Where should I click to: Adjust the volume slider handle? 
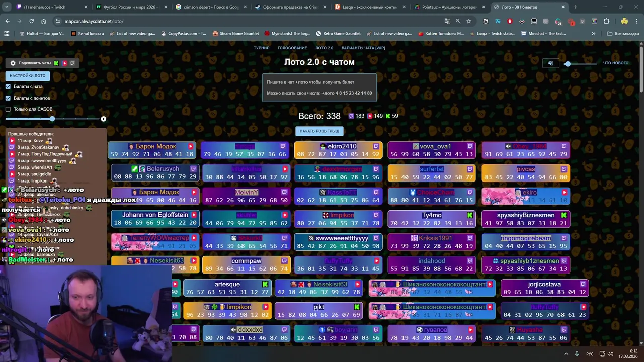(568, 64)
